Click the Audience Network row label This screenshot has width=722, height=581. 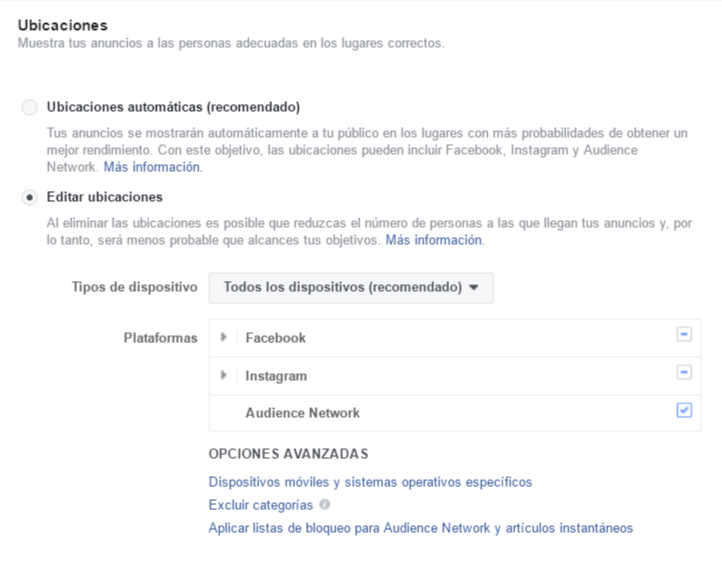click(302, 413)
